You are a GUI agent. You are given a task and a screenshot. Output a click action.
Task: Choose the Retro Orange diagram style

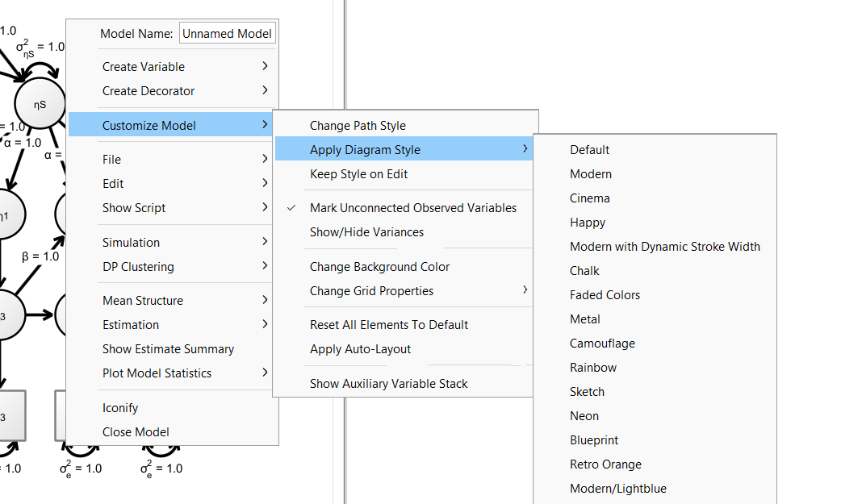click(605, 464)
